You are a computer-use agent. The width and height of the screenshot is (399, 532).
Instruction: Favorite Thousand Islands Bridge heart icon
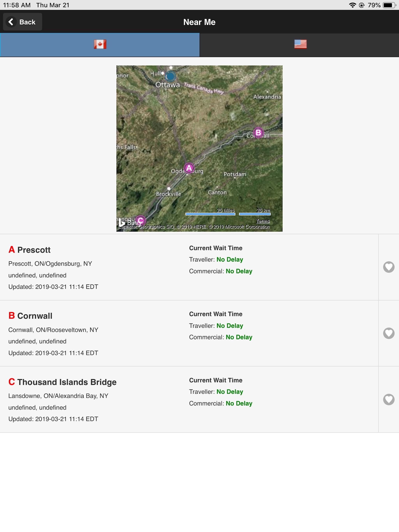(388, 399)
